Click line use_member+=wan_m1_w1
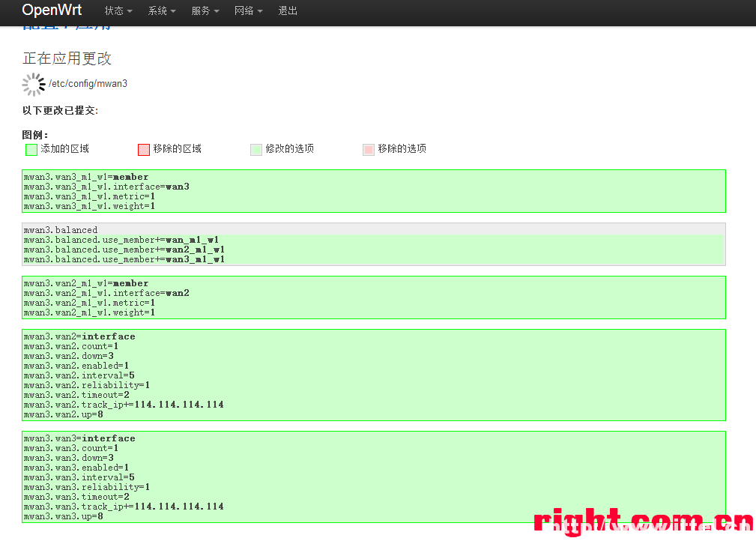756x541 pixels. click(x=121, y=240)
